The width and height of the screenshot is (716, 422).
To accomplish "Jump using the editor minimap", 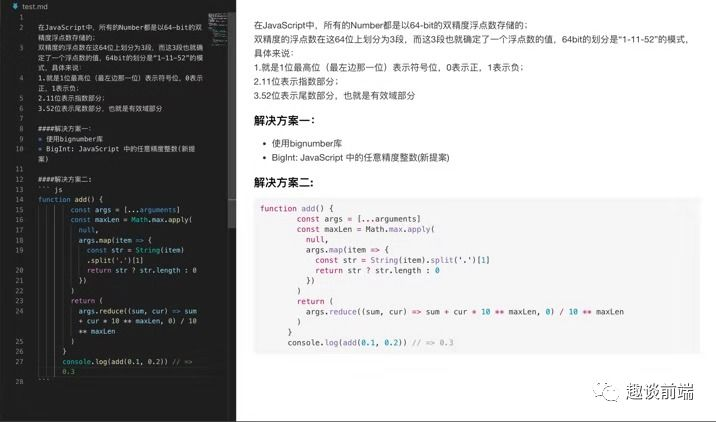I will [217, 28].
